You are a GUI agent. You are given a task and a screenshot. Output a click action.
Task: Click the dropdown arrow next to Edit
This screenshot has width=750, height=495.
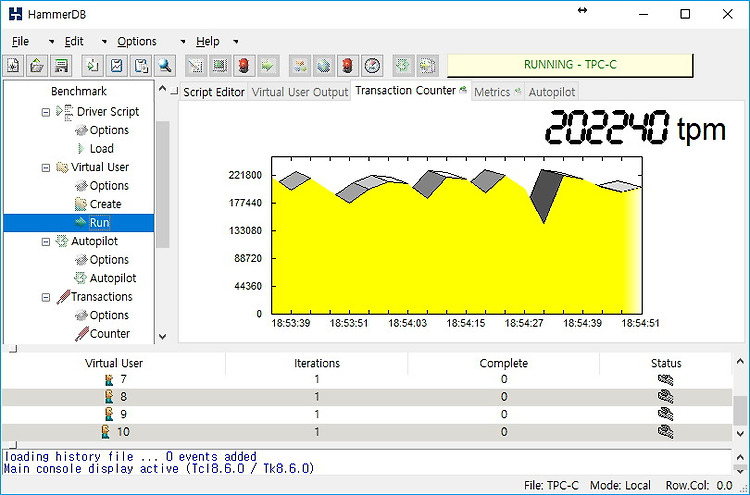click(x=104, y=42)
